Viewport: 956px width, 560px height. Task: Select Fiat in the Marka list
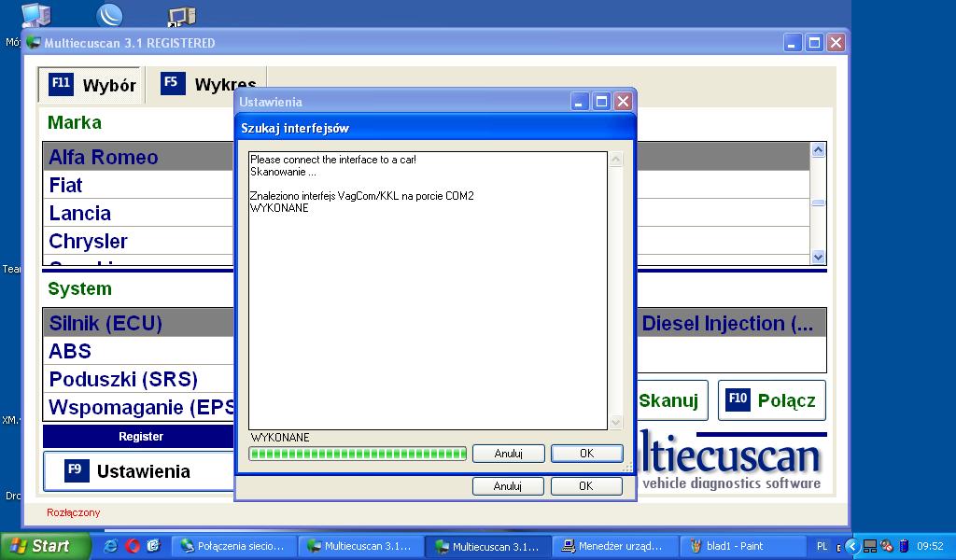pos(138,185)
